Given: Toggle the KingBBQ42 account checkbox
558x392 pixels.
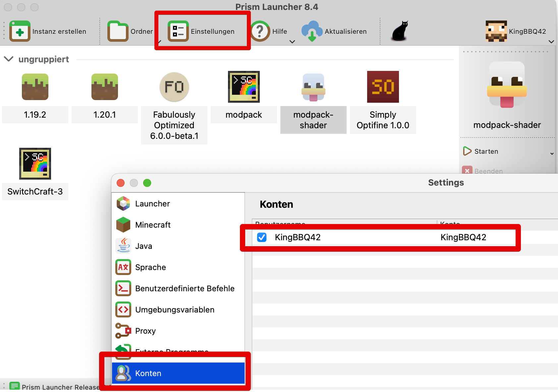Looking at the screenshot, I should [262, 237].
